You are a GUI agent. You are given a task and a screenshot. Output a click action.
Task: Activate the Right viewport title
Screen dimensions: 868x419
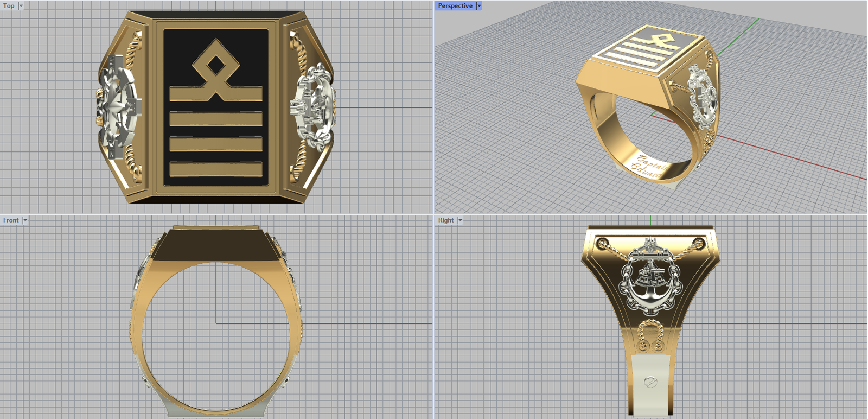point(446,220)
